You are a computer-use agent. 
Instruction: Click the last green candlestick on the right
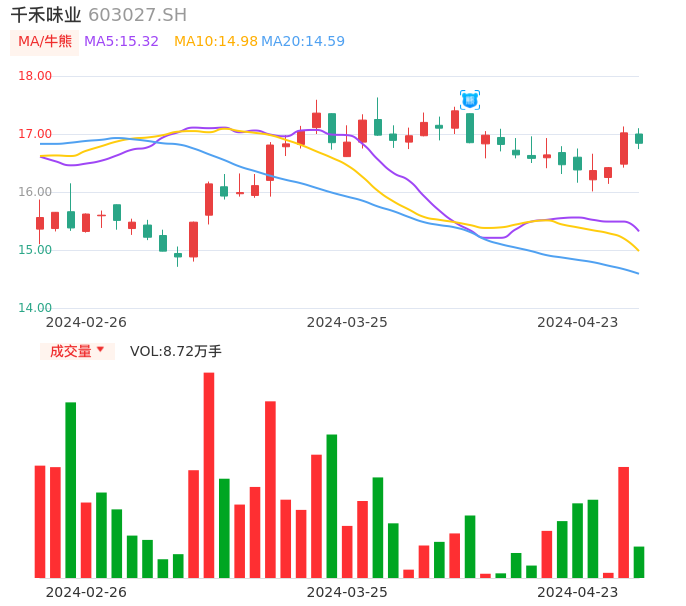click(639, 139)
